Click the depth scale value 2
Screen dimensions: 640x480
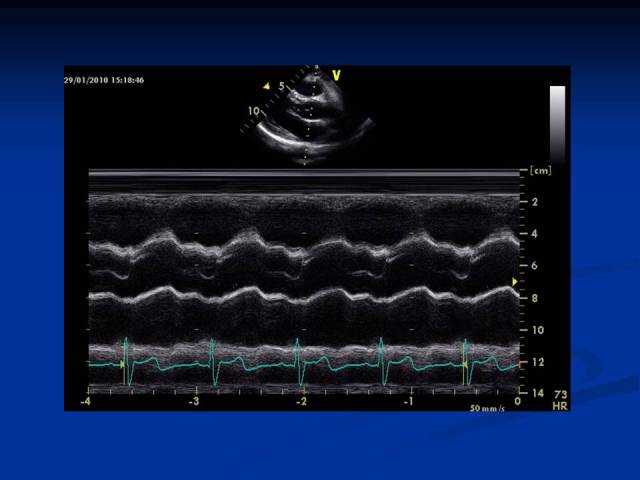(x=535, y=202)
